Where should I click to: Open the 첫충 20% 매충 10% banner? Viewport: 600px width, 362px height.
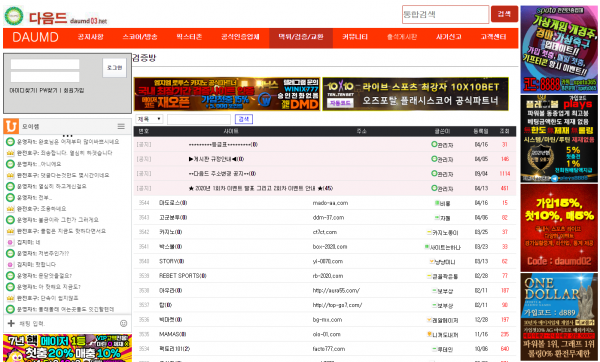pos(67,348)
